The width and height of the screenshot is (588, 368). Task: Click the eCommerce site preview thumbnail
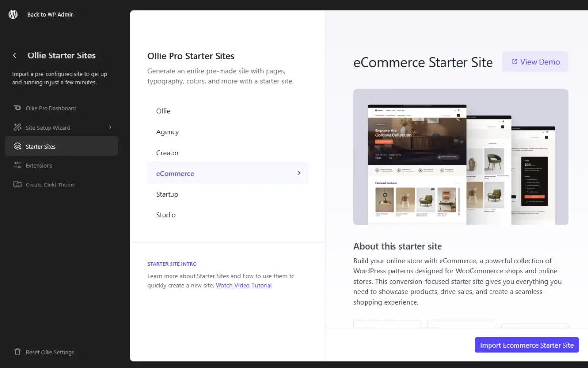click(461, 157)
